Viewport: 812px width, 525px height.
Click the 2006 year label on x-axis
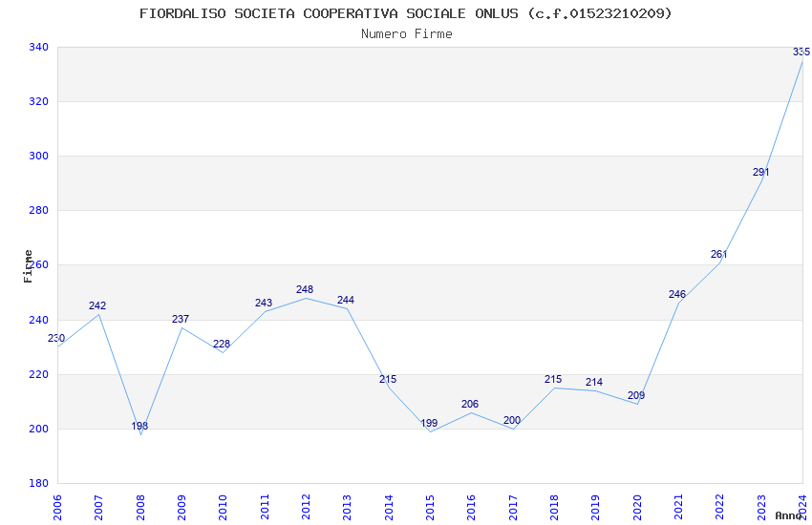click(x=57, y=507)
